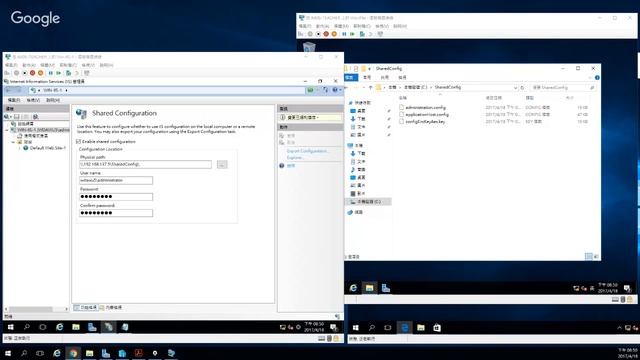
Task: Click the Password field in Shared Configuration
Action: tap(116, 196)
